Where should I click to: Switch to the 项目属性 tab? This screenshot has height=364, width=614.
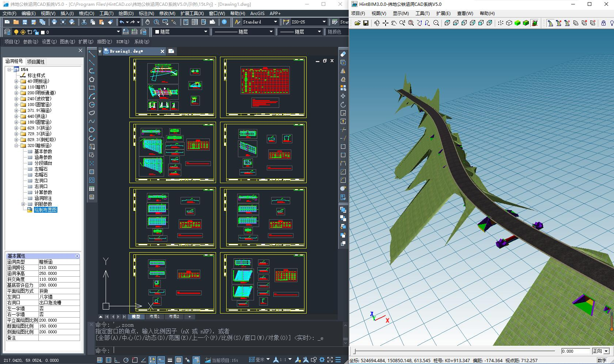click(x=36, y=62)
